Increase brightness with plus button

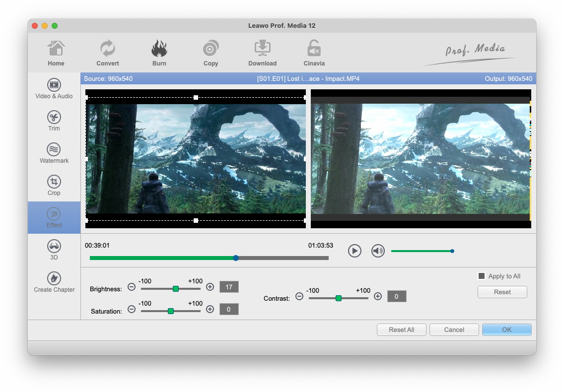point(210,287)
